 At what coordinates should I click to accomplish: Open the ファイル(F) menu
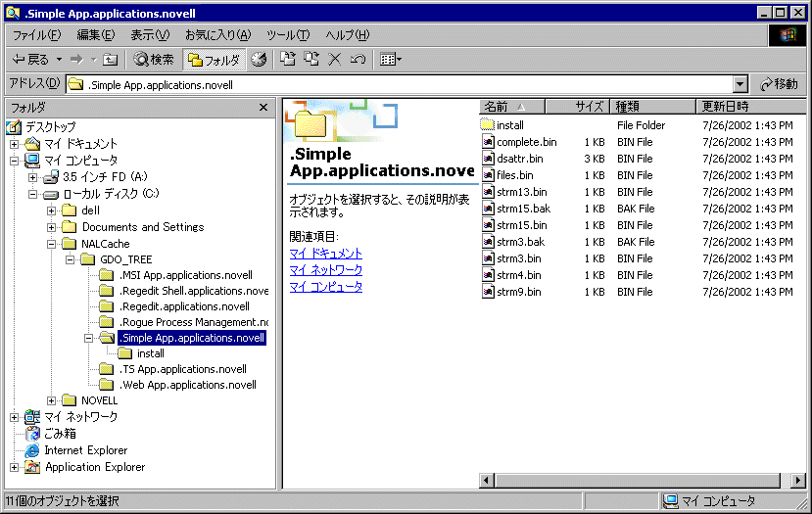tap(36, 35)
